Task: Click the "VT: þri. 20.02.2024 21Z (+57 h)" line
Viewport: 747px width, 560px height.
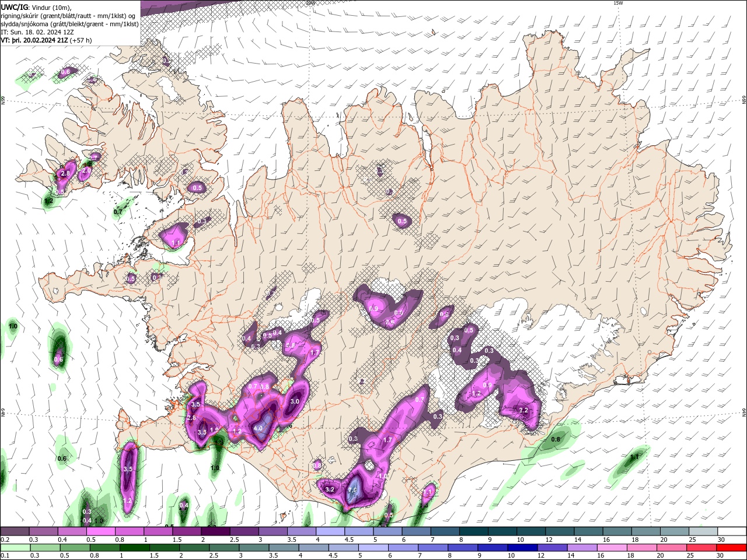Action: tap(46, 40)
